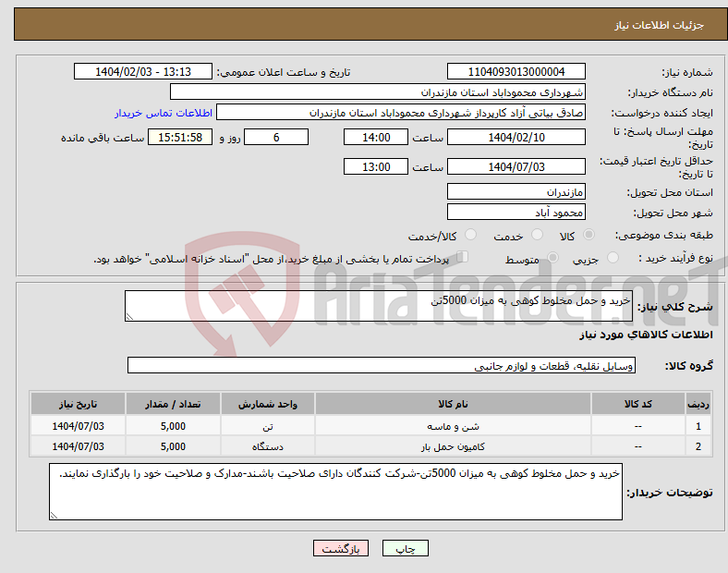Click the شن و ماسه item cell
The image size is (728, 573).
click(x=453, y=426)
